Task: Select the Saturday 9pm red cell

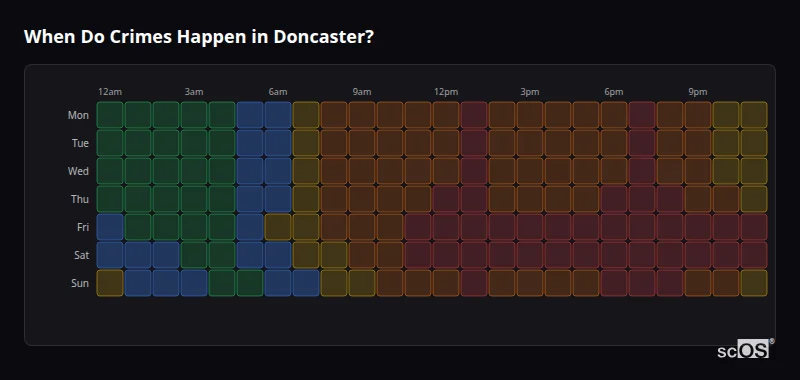Action: click(698, 255)
